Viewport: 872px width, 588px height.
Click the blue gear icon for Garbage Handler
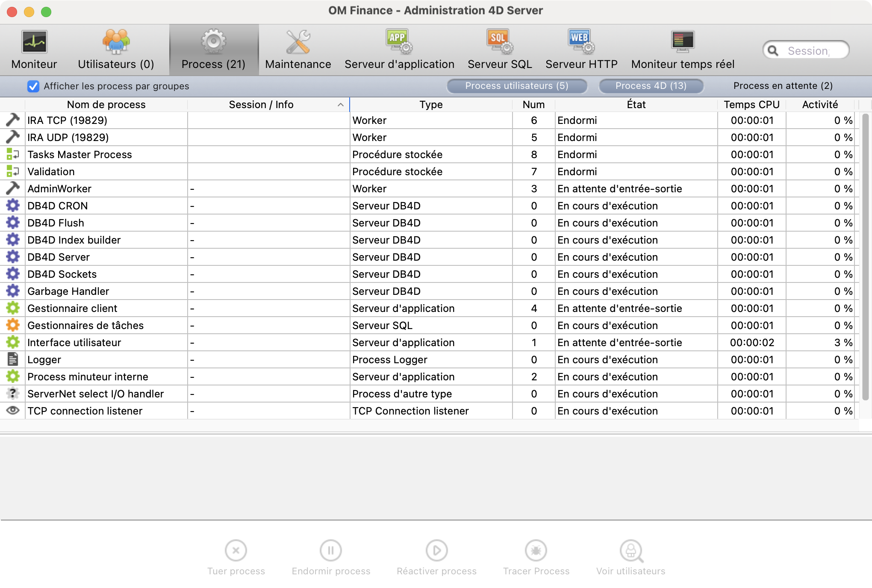click(x=13, y=291)
